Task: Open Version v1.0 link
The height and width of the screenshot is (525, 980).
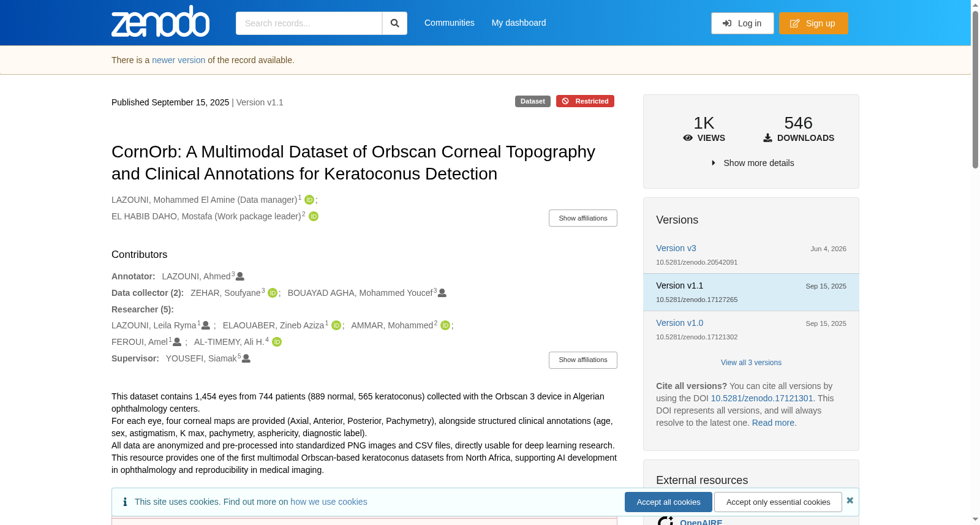Action: point(680,323)
